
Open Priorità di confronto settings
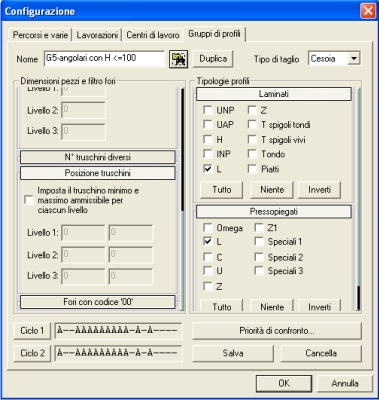(x=277, y=331)
